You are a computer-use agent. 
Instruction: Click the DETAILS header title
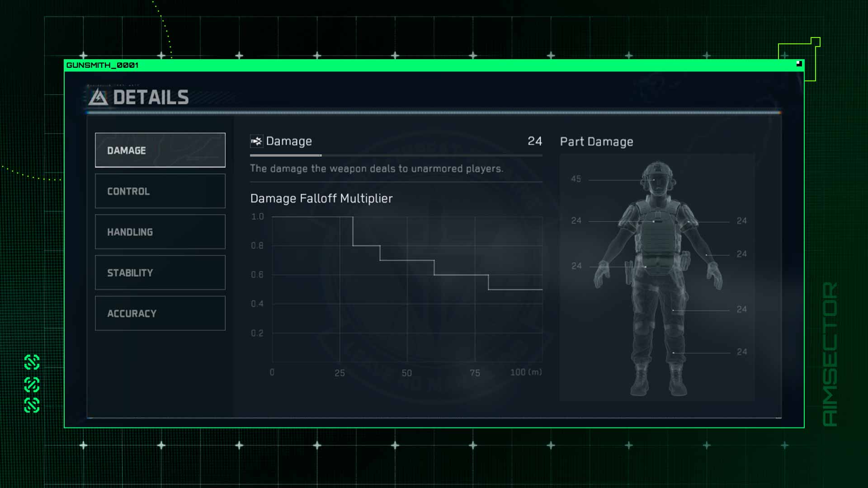[151, 97]
